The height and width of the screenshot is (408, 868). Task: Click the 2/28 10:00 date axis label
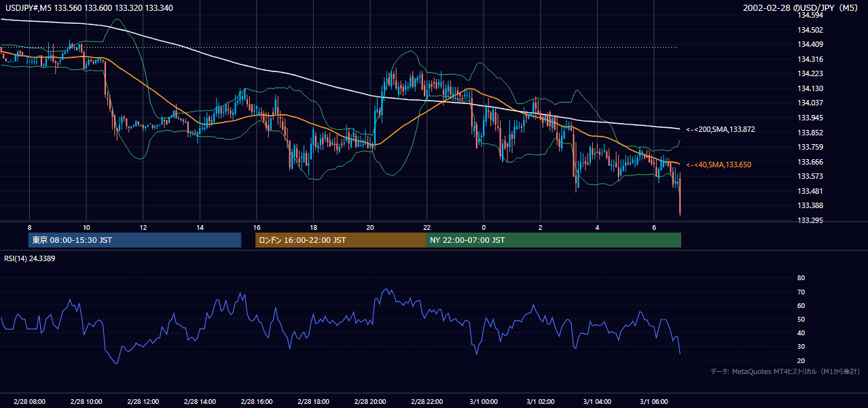pyautogui.click(x=86, y=402)
